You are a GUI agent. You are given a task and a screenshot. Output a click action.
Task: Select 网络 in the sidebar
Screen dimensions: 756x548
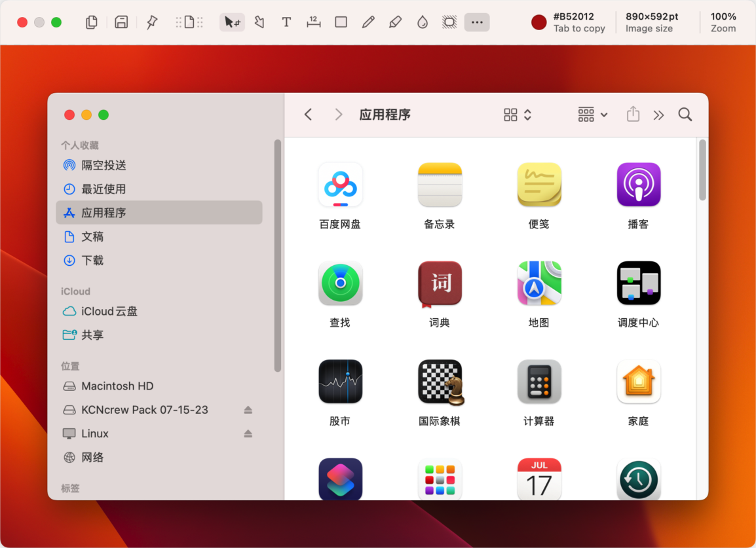(x=159, y=457)
